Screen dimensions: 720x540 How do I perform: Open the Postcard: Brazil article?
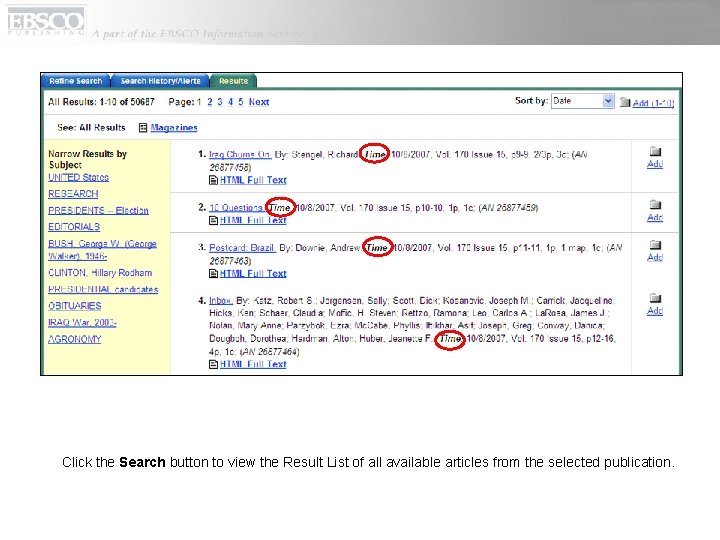[242, 248]
